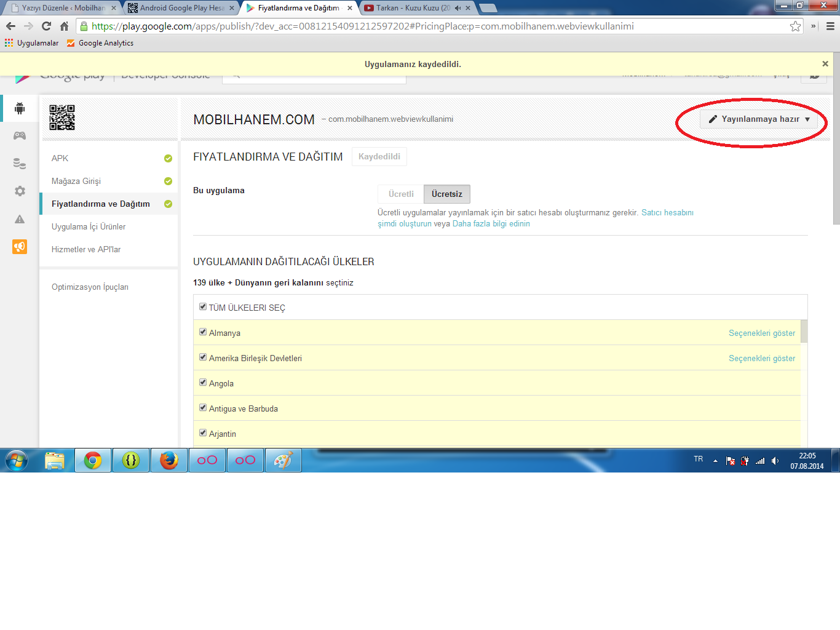
Task: Open Uygulamalar apps bookmark
Action: (31, 43)
